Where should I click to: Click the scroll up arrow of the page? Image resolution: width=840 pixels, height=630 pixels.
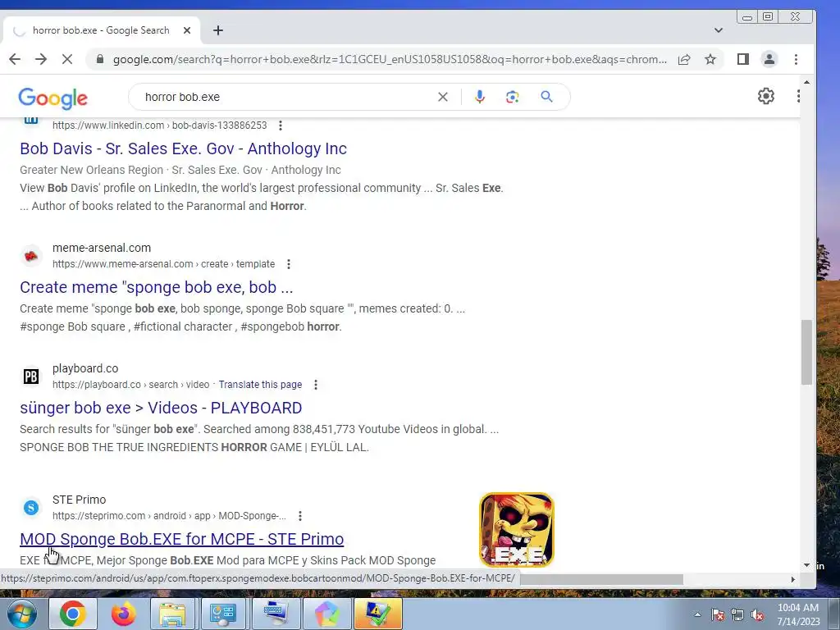[807, 83]
